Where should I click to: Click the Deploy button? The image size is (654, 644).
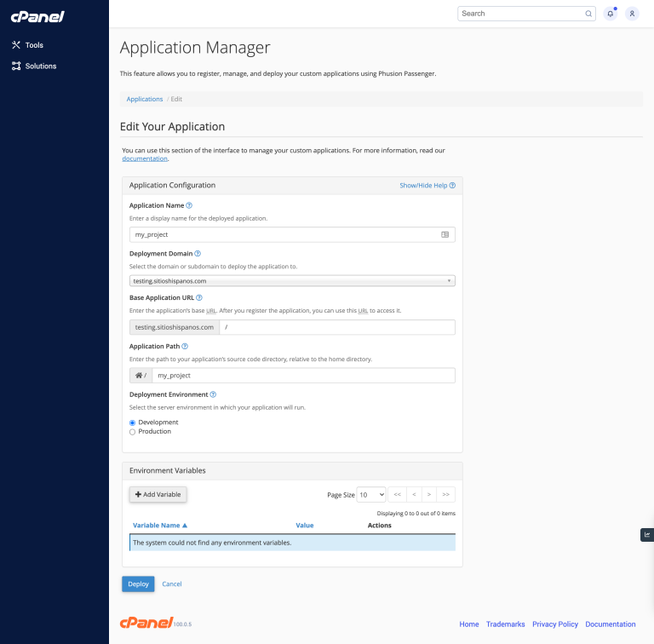pos(138,584)
